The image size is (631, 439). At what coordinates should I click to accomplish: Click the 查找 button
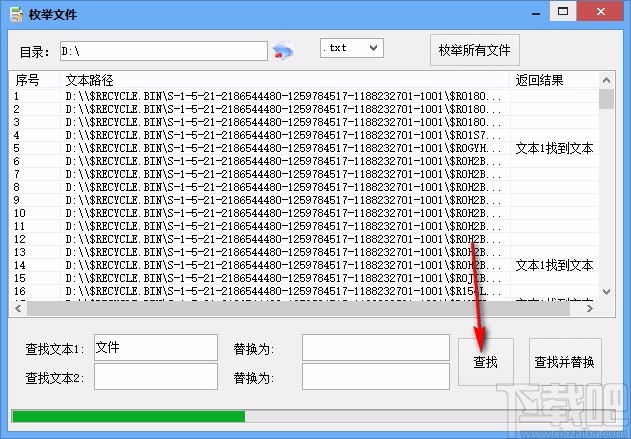486,362
